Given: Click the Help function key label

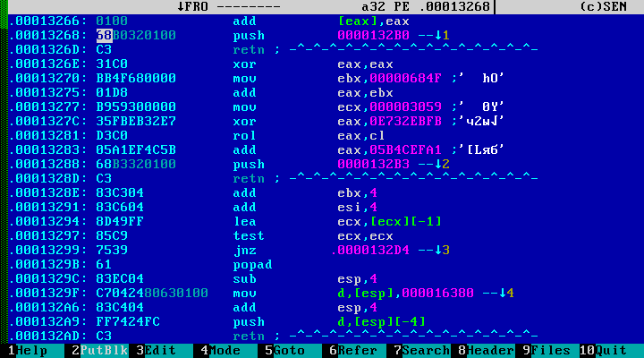Looking at the screenshot, I should click(x=27, y=351).
